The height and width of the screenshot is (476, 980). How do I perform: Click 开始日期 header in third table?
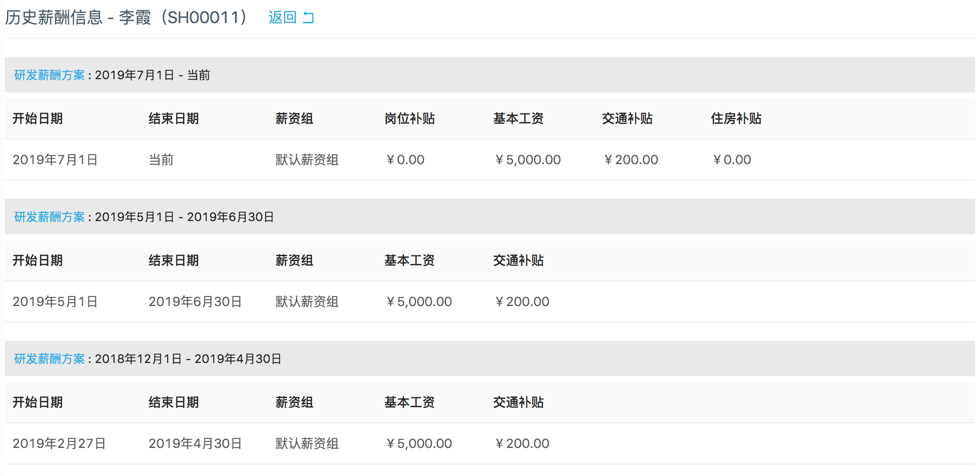tap(38, 403)
